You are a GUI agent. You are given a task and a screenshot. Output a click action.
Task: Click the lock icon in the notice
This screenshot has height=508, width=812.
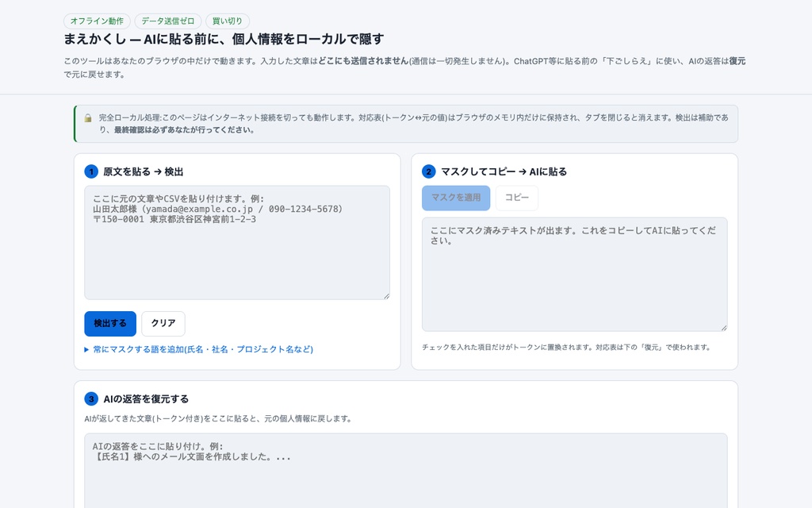pos(88,118)
